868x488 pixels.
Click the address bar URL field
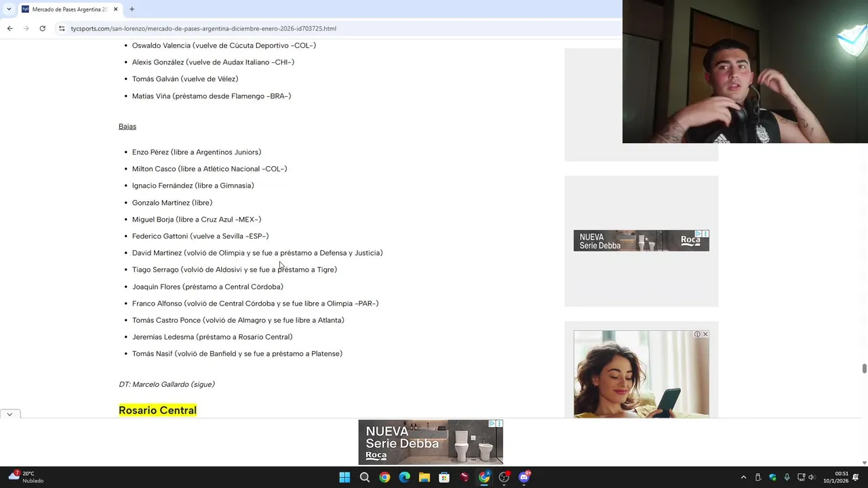coord(339,28)
